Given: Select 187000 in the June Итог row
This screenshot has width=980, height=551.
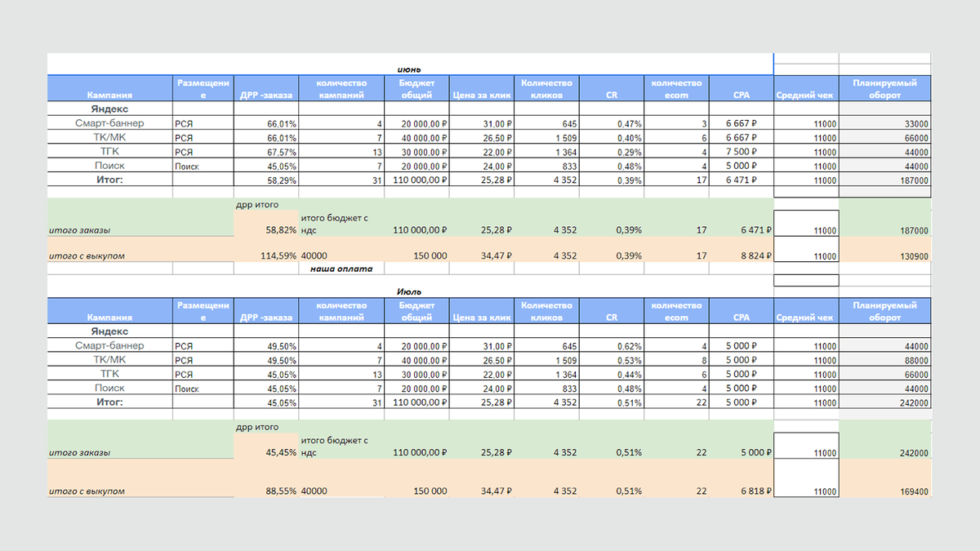Looking at the screenshot, I should tap(884, 180).
